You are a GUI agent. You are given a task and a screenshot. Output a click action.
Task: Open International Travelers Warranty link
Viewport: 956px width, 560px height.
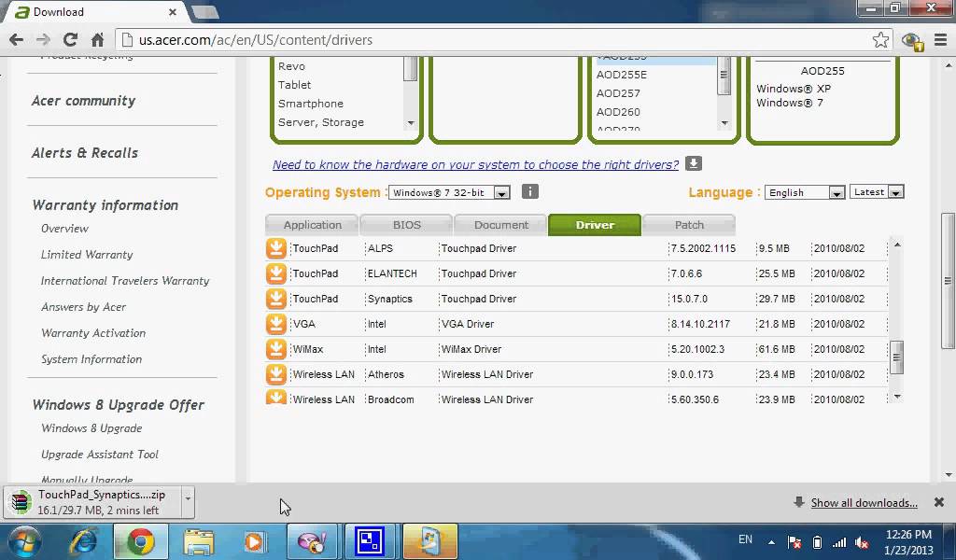[125, 281]
